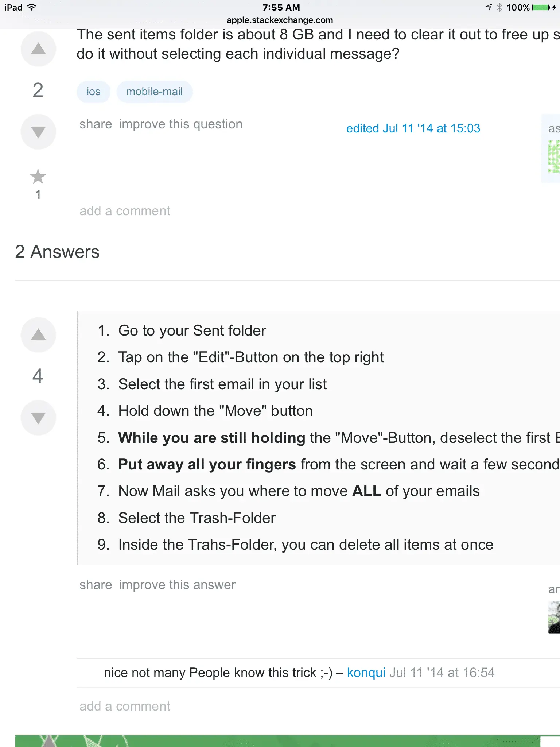Downvote the question

point(38,132)
